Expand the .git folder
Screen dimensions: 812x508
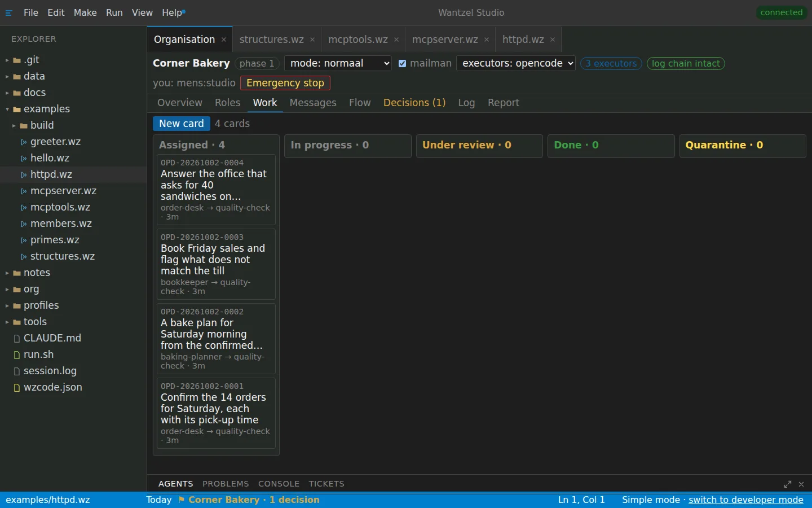(x=7, y=60)
